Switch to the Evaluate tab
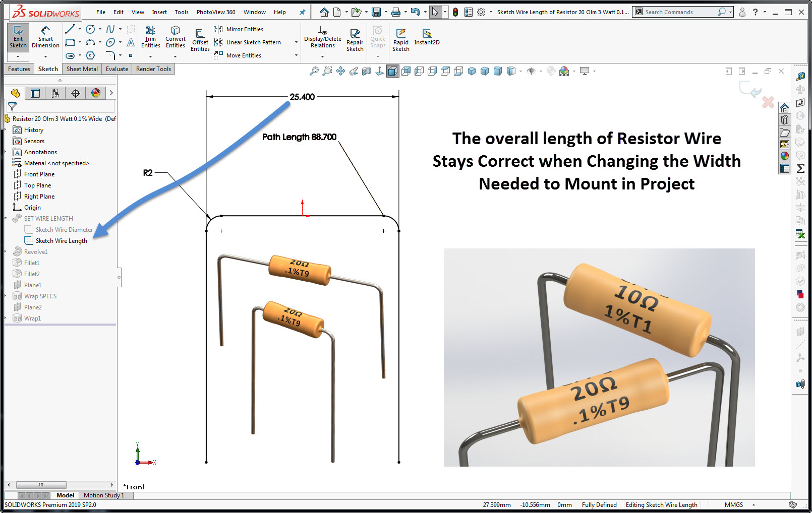 pyautogui.click(x=117, y=69)
